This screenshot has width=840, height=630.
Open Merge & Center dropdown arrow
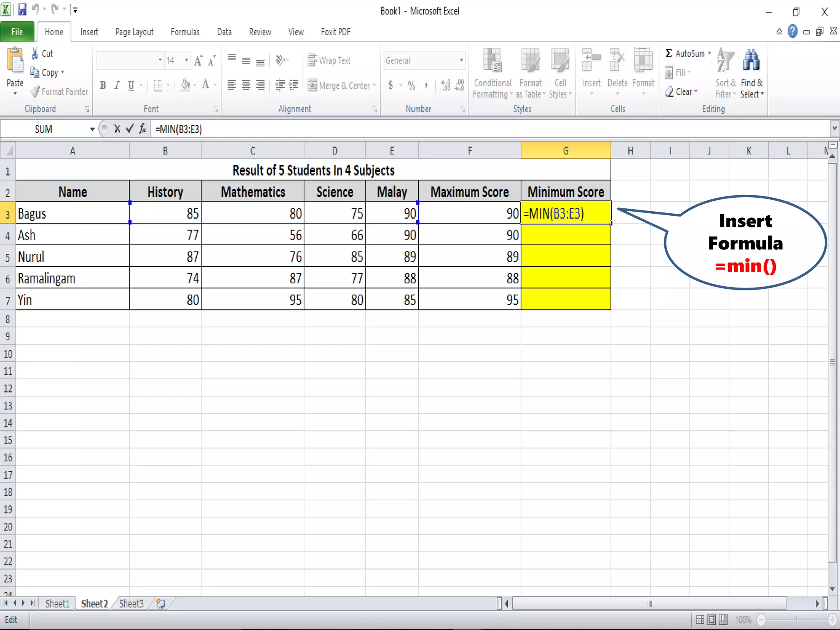coord(374,85)
